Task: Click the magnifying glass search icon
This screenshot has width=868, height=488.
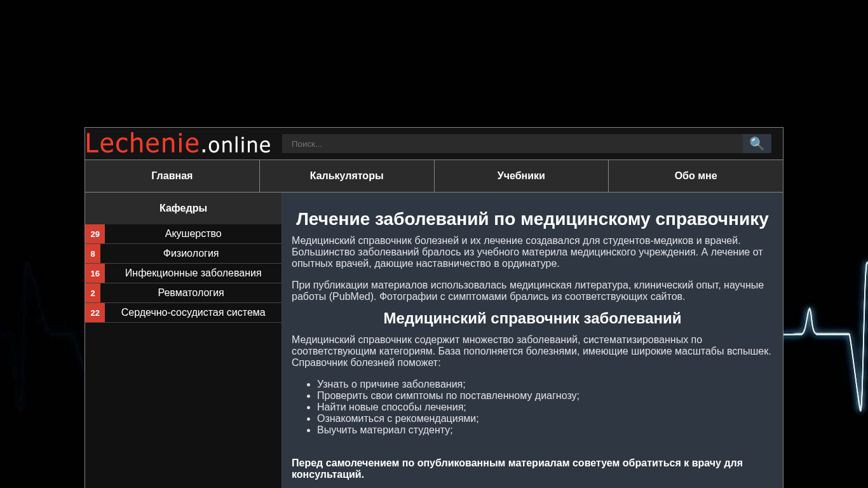Action: pyautogui.click(x=756, y=144)
